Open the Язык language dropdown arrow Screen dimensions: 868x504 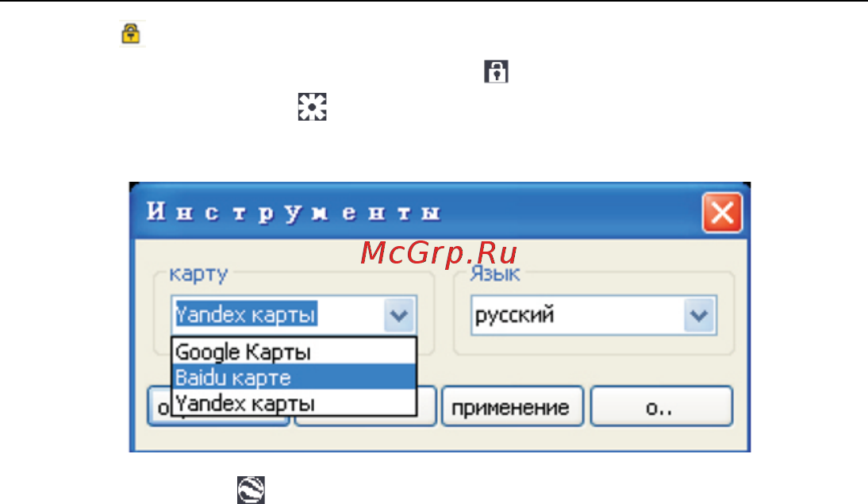pos(699,315)
